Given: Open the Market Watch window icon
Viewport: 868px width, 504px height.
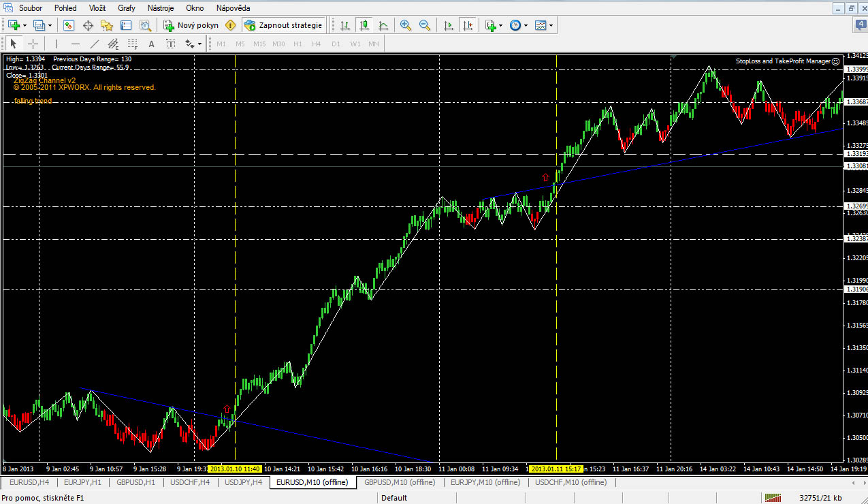Looking at the screenshot, I should coord(69,25).
